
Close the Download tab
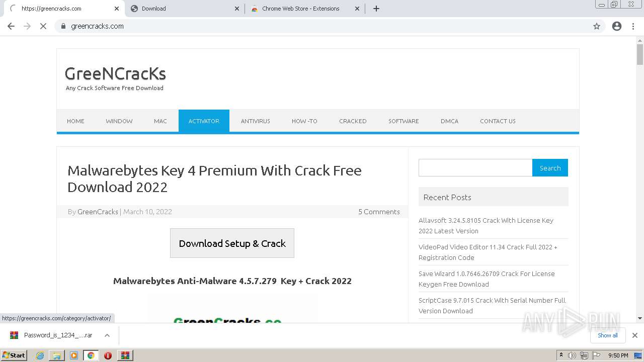point(237,9)
